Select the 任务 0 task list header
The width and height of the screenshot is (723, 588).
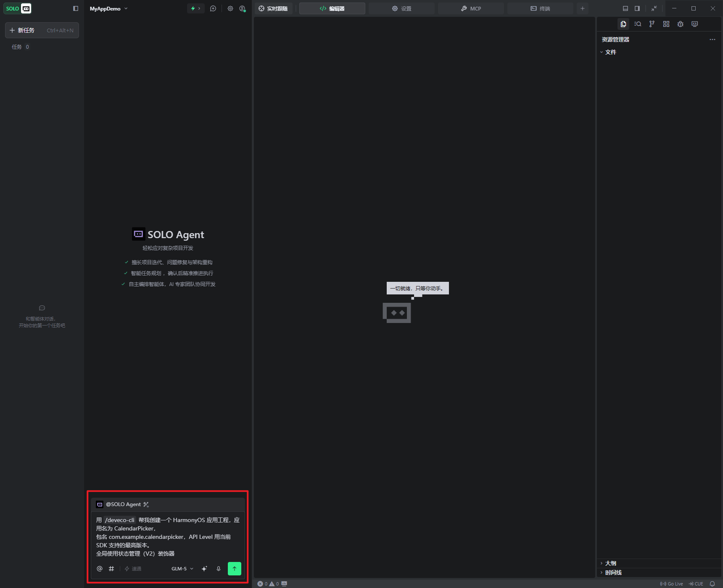[x=21, y=47]
